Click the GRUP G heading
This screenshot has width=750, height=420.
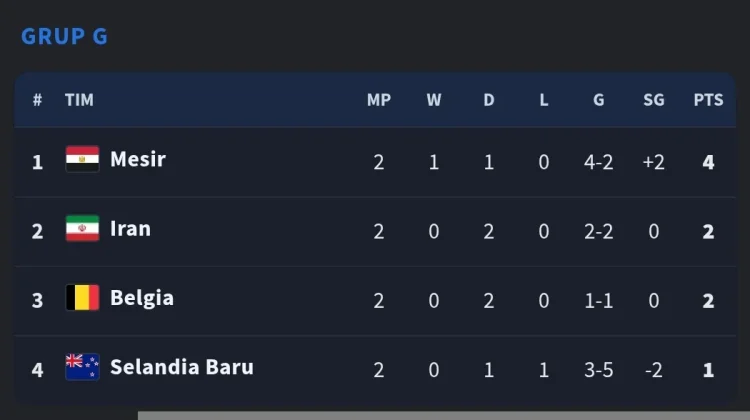65,36
